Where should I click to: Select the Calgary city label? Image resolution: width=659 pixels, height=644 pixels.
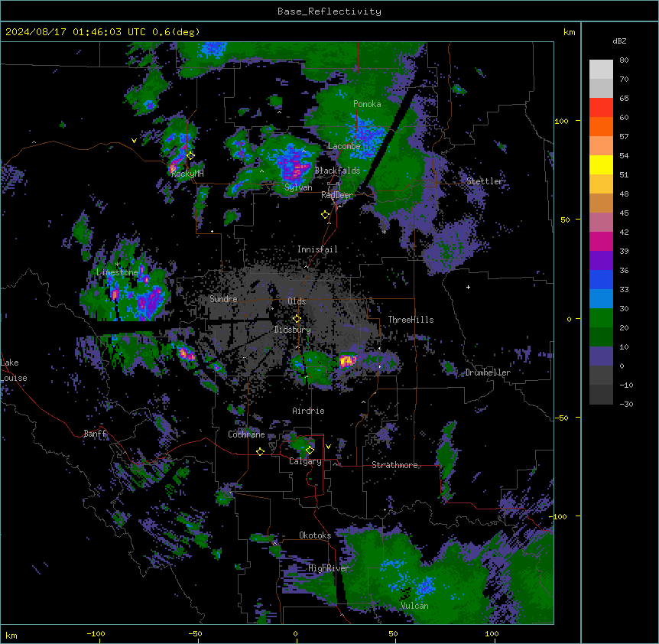[x=306, y=461]
